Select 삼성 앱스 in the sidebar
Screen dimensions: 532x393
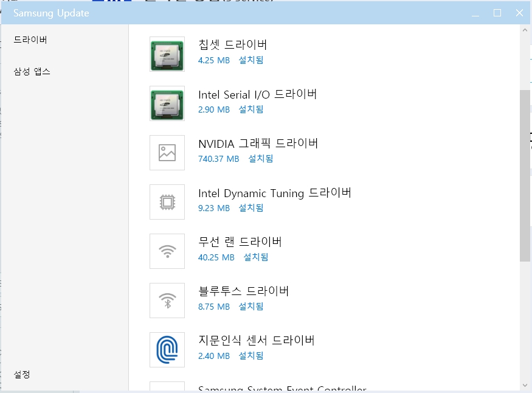pyautogui.click(x=32, y=71)
